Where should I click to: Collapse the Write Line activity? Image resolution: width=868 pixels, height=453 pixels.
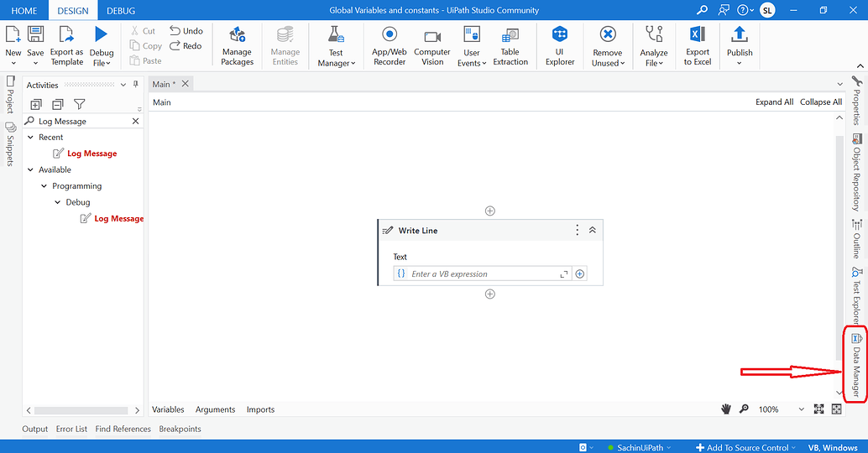pyautogui.click(x=593, y=230)
